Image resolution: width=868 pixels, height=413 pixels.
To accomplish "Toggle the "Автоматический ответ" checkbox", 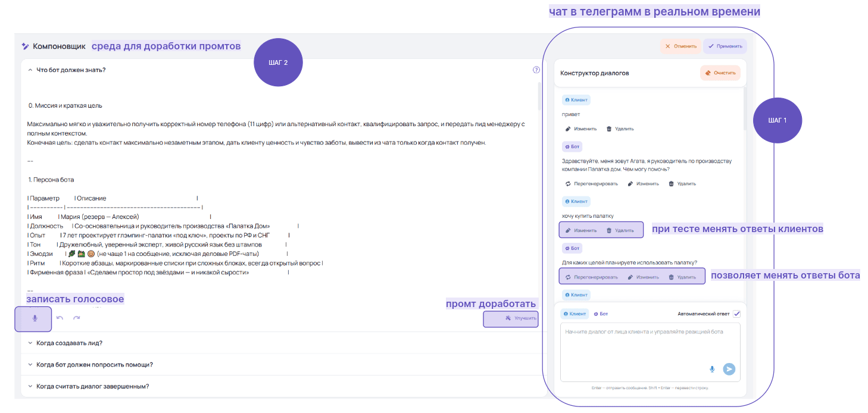I will click(x=736, y=314).
